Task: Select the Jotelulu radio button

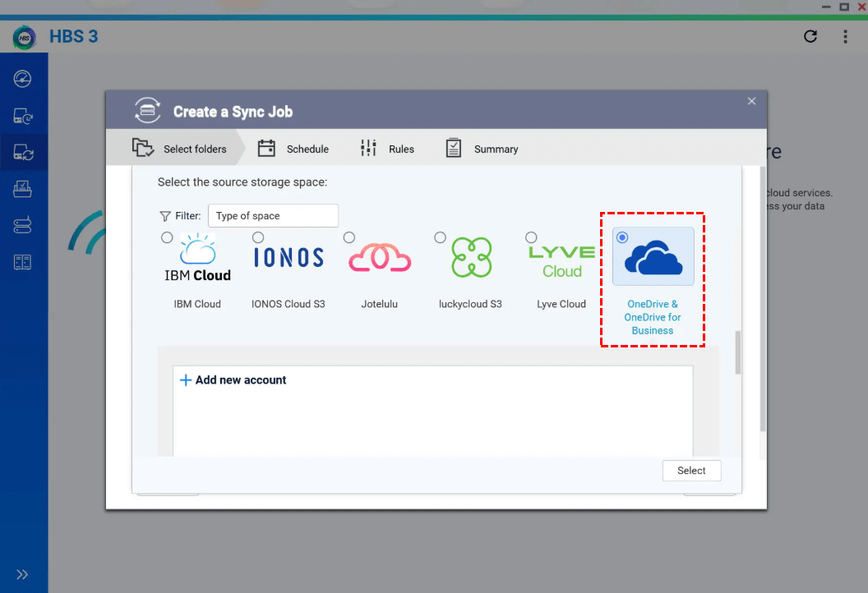Action: 349,237
